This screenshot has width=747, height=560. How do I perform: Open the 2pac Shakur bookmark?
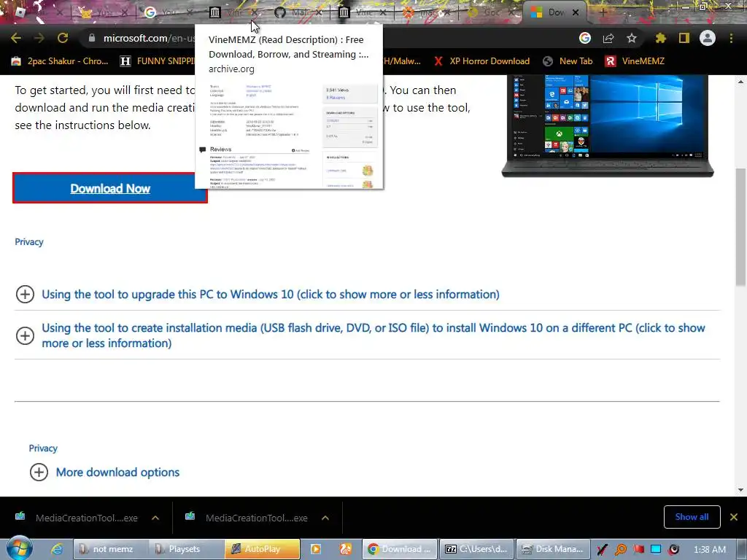[60, 61]
